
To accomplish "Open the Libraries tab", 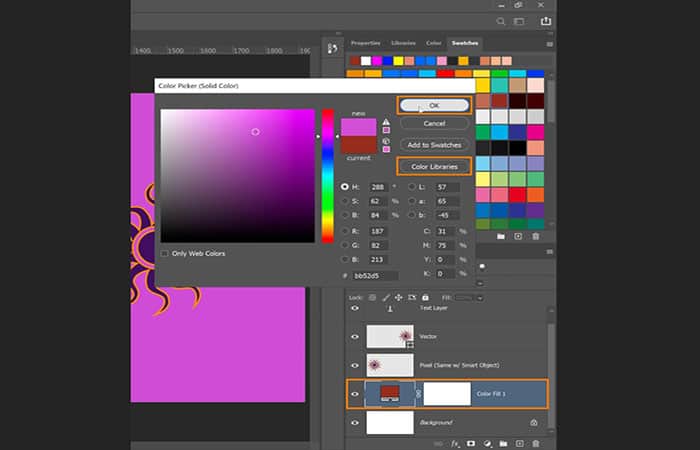I will point(403,43).
